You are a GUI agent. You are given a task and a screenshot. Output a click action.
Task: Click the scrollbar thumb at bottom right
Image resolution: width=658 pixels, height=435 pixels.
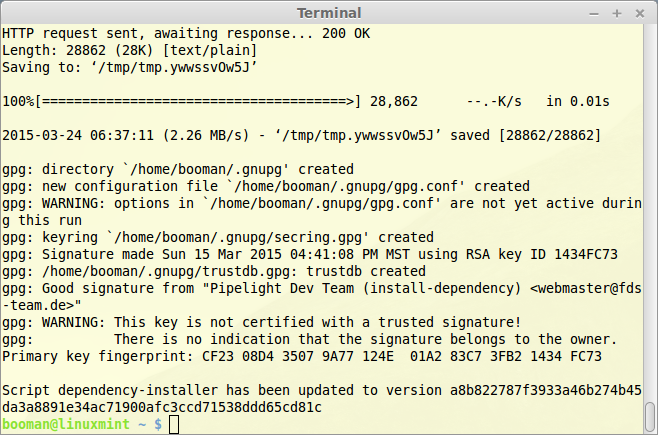650,417
